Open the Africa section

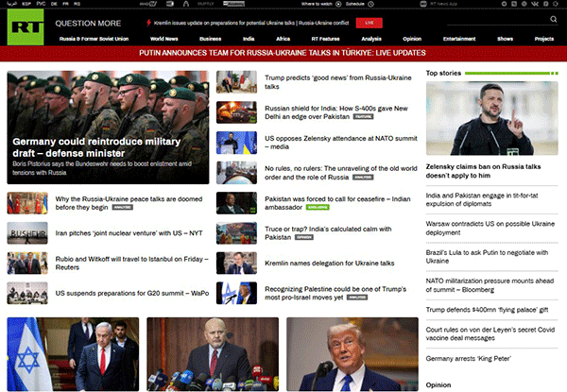(283, 39)
